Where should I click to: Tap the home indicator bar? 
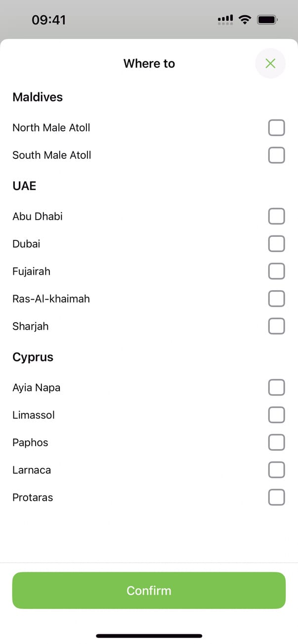pyautogui.click(x=149, y=636)
